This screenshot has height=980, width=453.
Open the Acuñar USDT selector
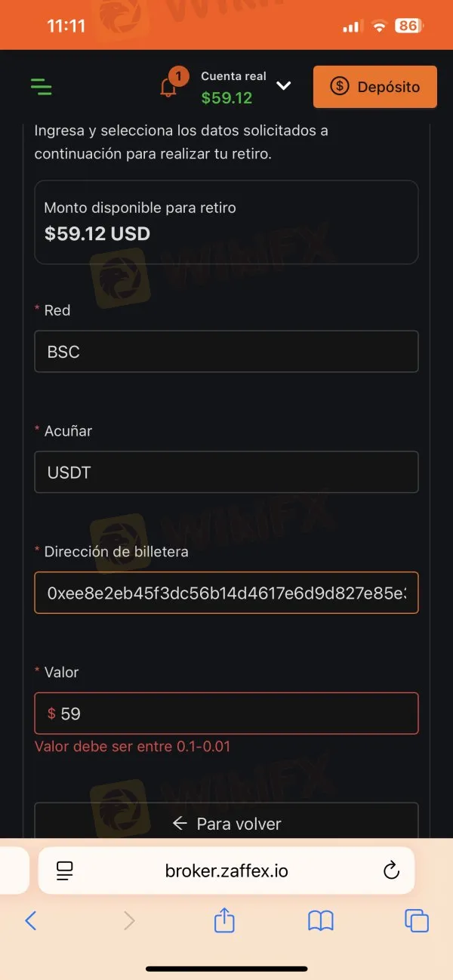pos(226,473)
